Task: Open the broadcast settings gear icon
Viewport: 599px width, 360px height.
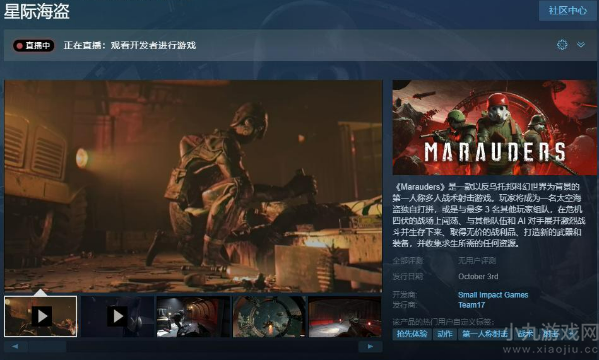Action: coord(562,45)
